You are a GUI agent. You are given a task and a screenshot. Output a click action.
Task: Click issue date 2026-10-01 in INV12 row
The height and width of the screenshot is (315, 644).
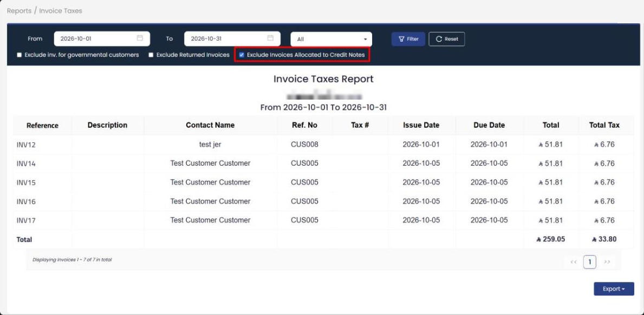pos(421,145)
